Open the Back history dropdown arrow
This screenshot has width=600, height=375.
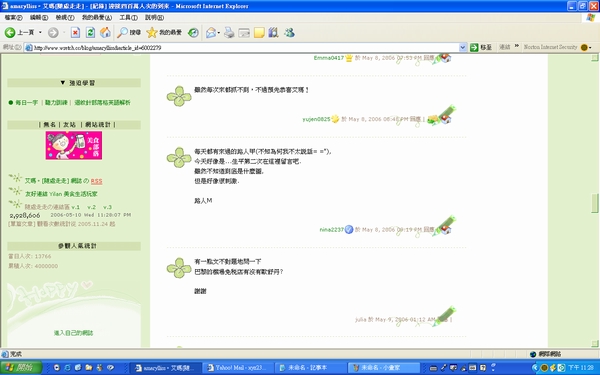tap(40, 33)
